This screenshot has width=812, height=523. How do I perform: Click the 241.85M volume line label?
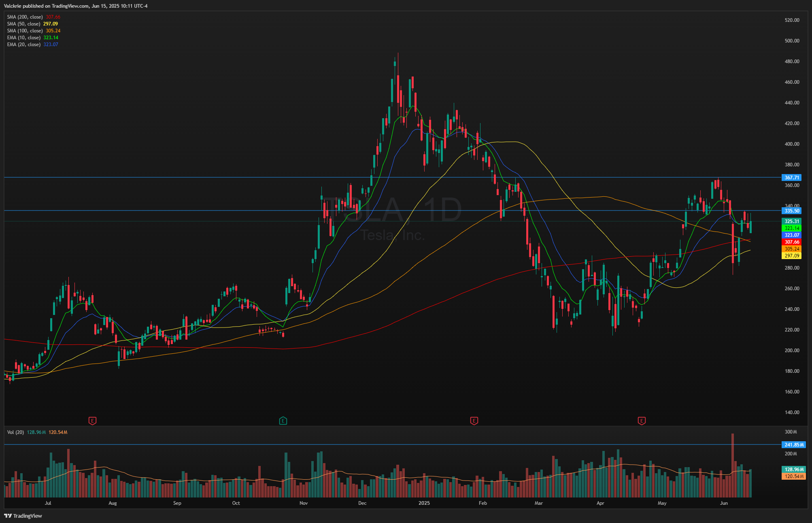(793, 445)
